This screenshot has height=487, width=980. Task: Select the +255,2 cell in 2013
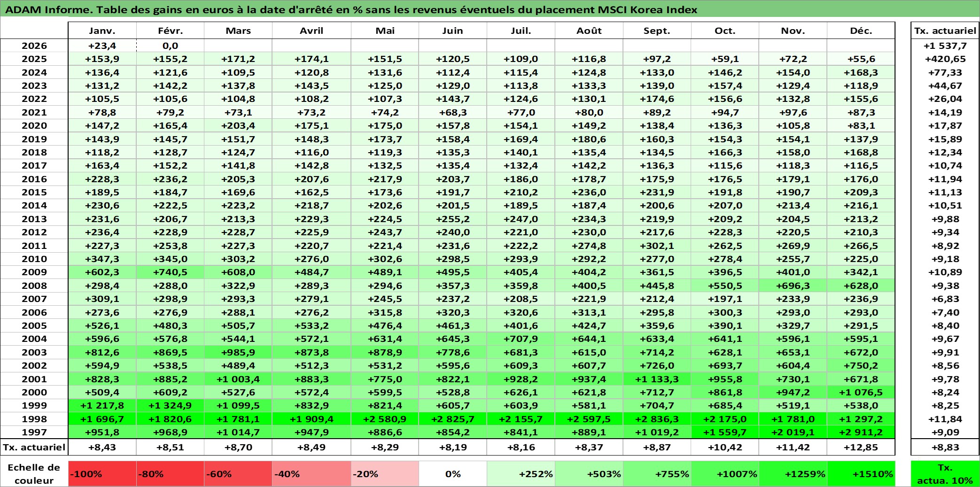tap(453, 219)
